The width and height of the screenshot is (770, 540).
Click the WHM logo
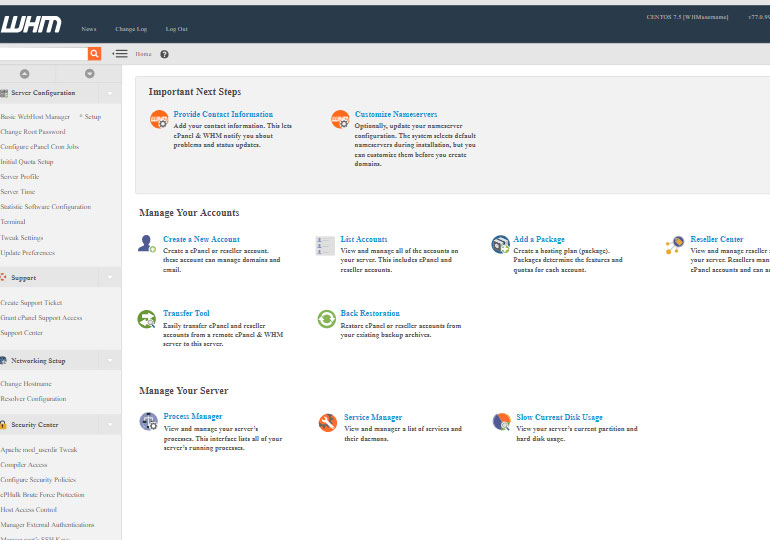pos(31,24)
